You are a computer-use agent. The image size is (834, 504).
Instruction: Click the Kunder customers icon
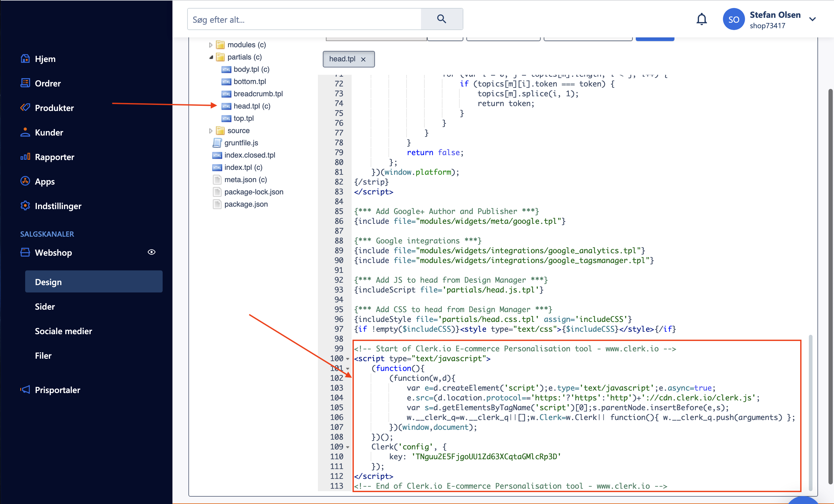pyautogui.click(x=25, y=132)
